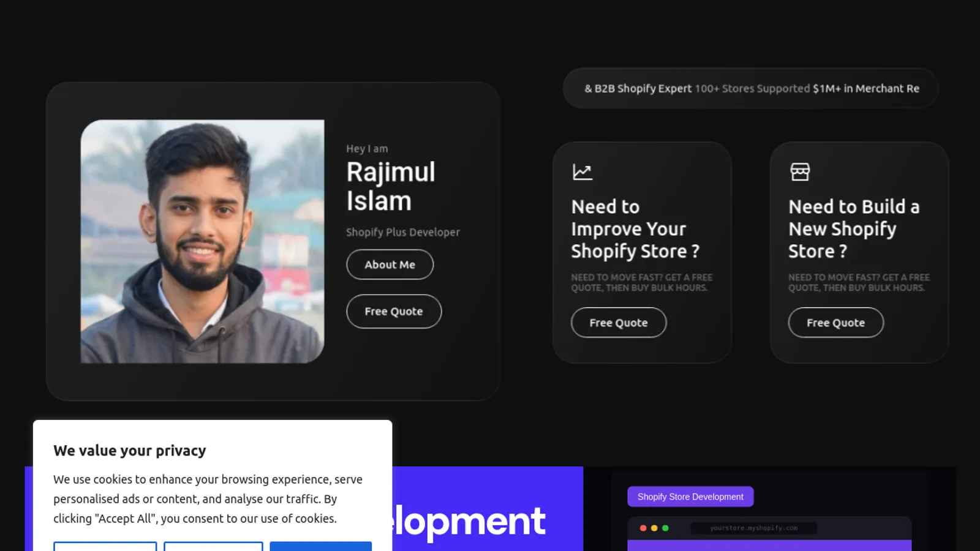Click the yellow dot in mock browser window
Viewport: 980px width, 551px height.
(654, 528)
